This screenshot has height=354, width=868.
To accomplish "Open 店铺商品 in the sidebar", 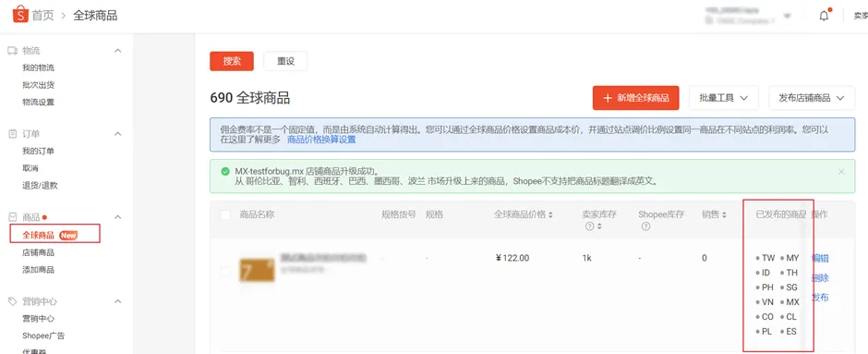I will (38, 252).
